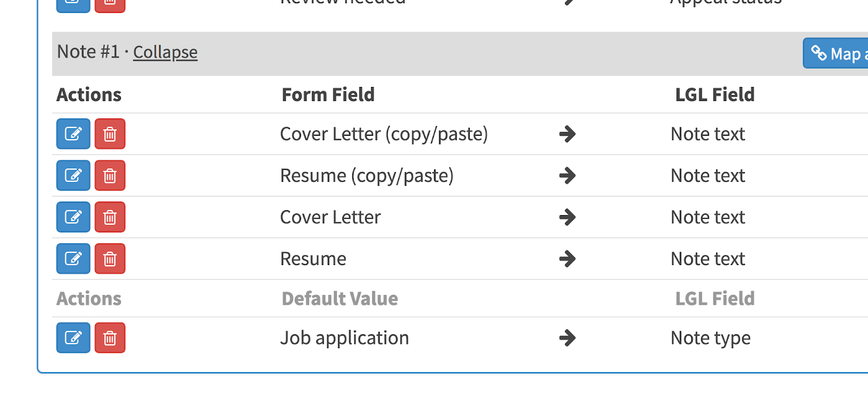Edit the Resume (copy/paste) field mapping

(x=73, y=175)
